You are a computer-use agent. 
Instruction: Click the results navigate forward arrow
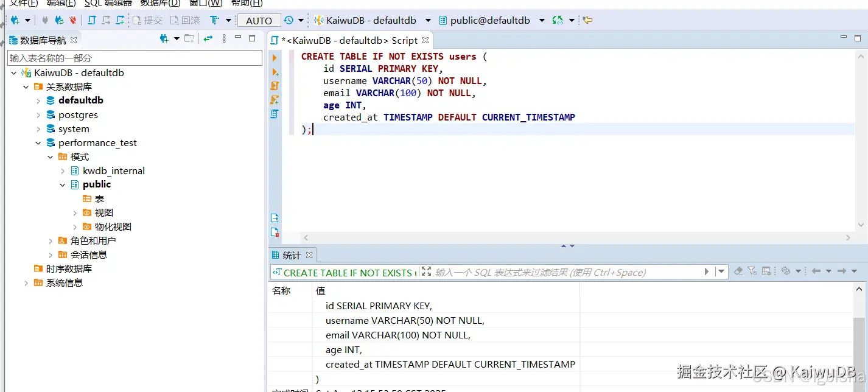(842, 271)
